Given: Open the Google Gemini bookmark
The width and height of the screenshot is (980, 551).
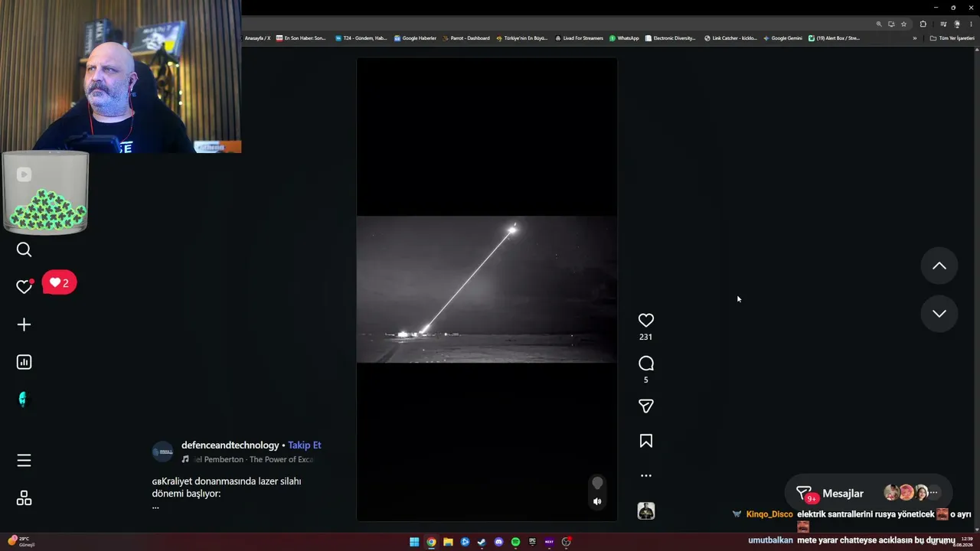Looking at the screenshot, I should 783,38.
